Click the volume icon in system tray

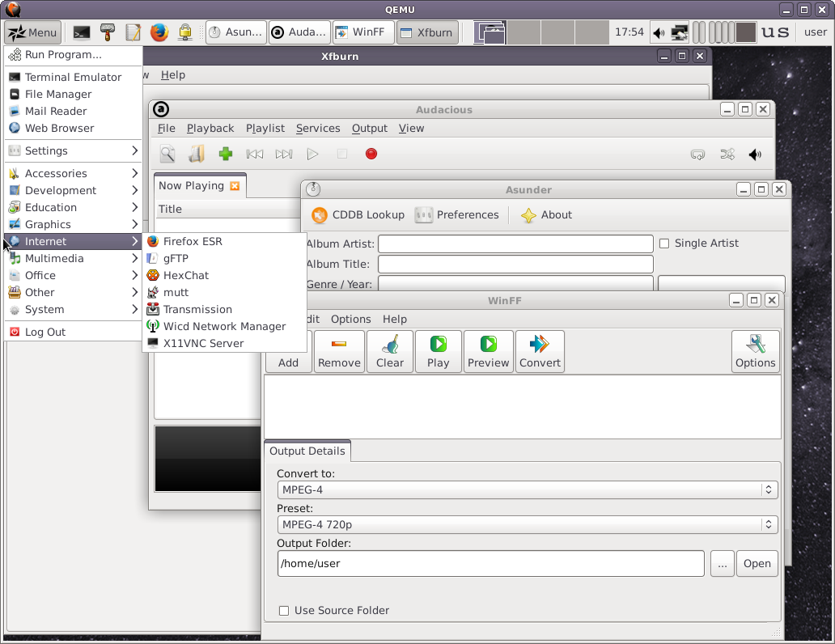click(x=659, y=33)
